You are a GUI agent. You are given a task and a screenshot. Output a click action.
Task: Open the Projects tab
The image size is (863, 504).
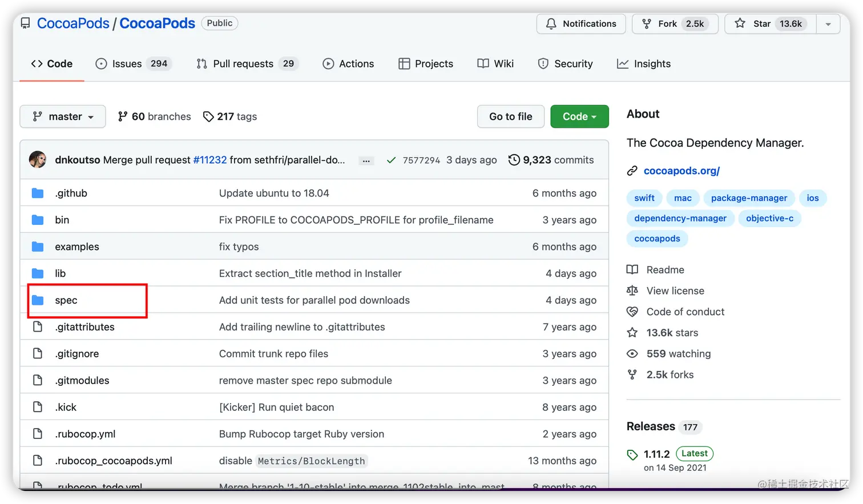[426, 64]
